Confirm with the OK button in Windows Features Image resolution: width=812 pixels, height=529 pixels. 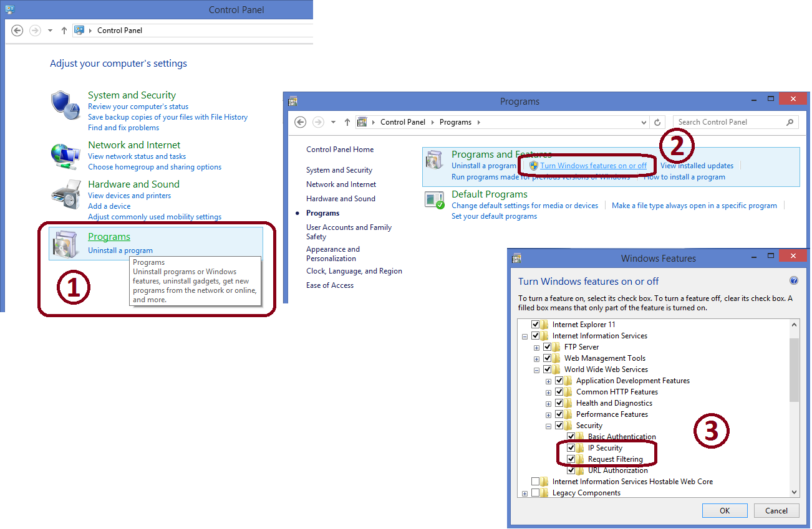point(725,511)
